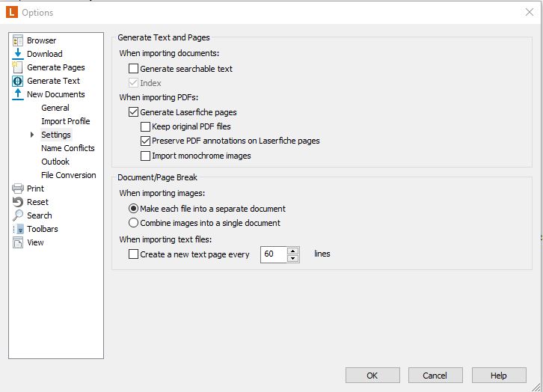The height and width of the screenshot is (392, 543).
Task: Decrease the lines value with down arrow
Action: pos(292,258)
